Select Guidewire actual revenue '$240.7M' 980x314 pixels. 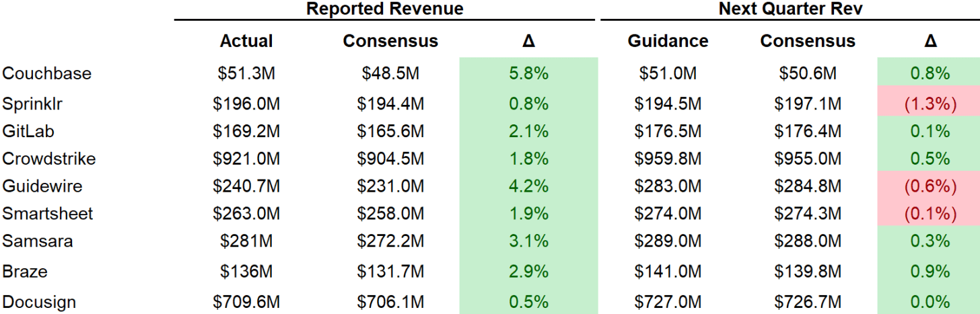click(x=246, y=186)
